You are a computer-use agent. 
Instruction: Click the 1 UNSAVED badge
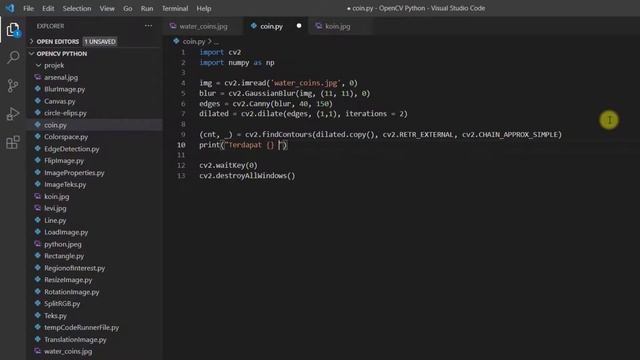tap(100, 42)
